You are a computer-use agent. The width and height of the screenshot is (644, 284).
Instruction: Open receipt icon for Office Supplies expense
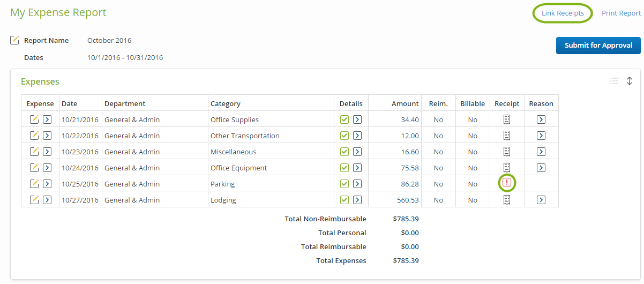click(507, 119)
